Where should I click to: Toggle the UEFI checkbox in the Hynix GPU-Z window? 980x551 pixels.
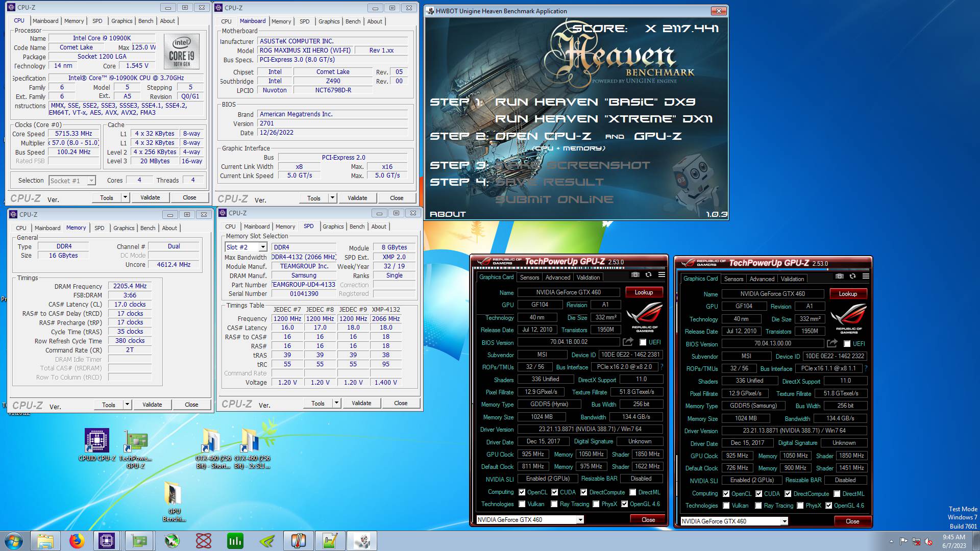[x=643, y=342]
